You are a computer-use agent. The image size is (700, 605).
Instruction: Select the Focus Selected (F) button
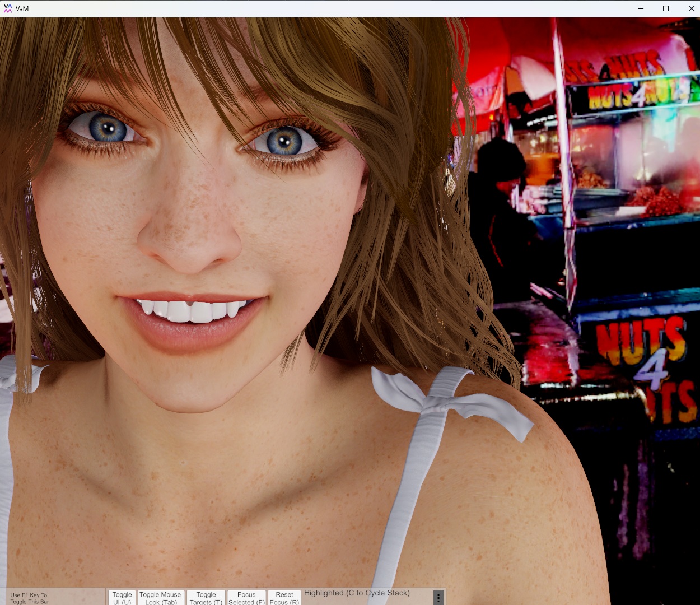[246, 598]
